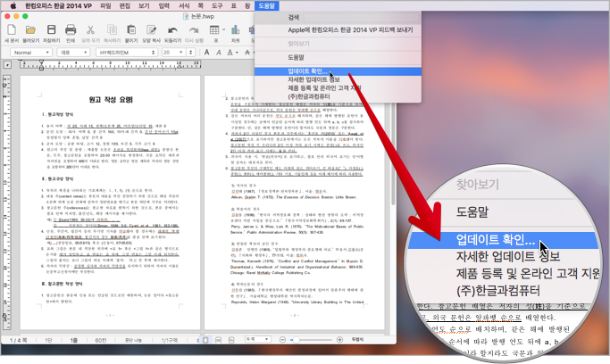Viewport: 610px width, 364px height.
Task: Open the 대표 language dropdown
Action: point(73,52)
